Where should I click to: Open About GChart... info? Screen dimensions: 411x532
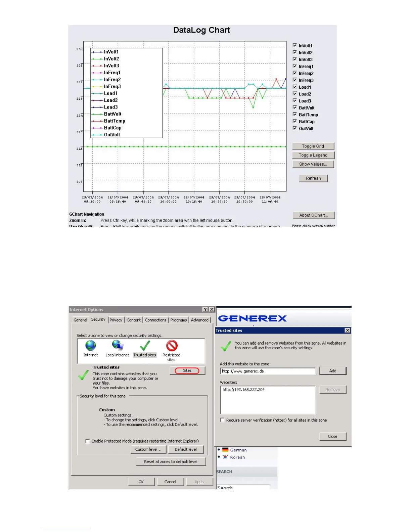pyautogui.click(x=314, y=215)
